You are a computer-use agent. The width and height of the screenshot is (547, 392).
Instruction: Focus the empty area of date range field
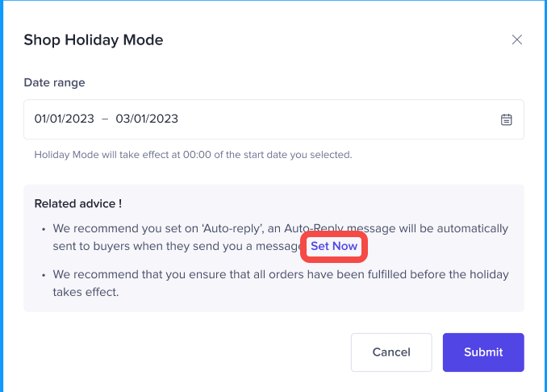tap(339, 119)
